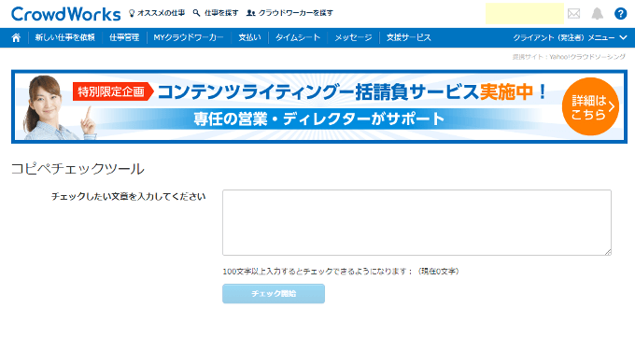Click the 提携サイト Yahoo!クラウドソーシング text
This screenshot has width=635, height=364.
click(569, 57)
